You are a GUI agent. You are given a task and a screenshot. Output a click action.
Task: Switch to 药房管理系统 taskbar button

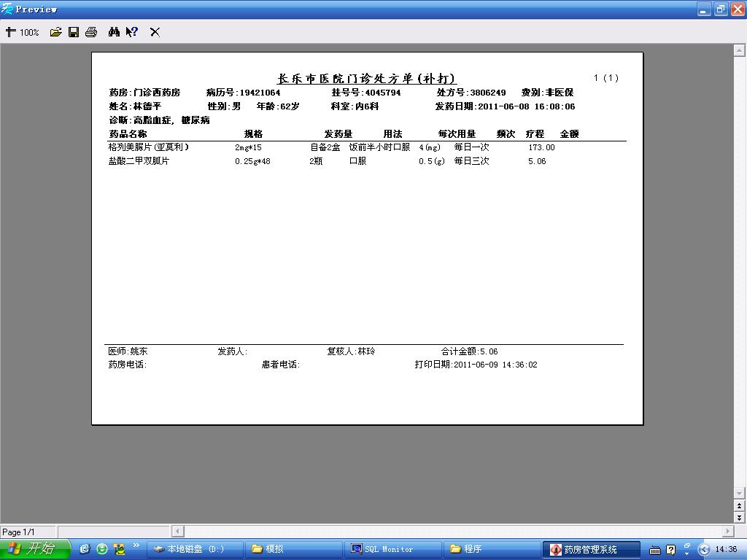click(x=591, y=549)
